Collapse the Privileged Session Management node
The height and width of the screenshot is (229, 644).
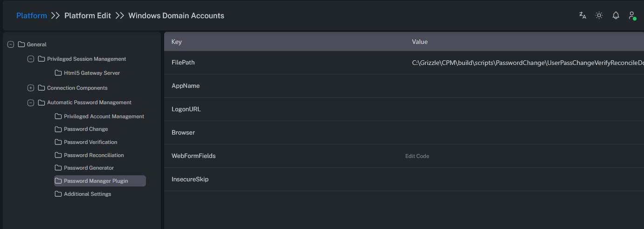[31, 59]
